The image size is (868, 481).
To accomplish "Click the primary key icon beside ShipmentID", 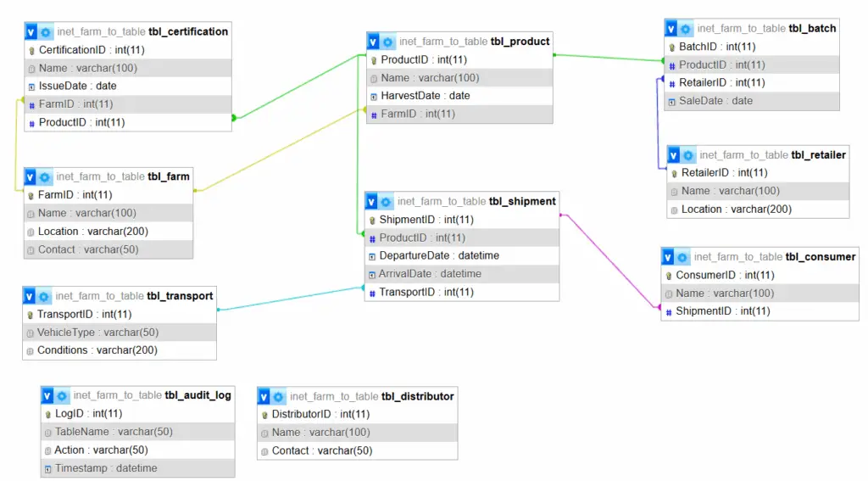I will (372, 221).
